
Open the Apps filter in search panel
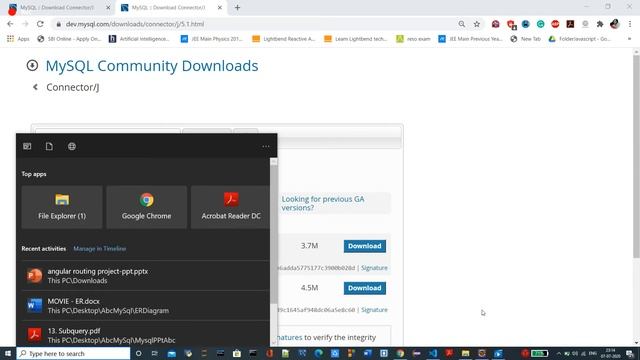[27, 146]
